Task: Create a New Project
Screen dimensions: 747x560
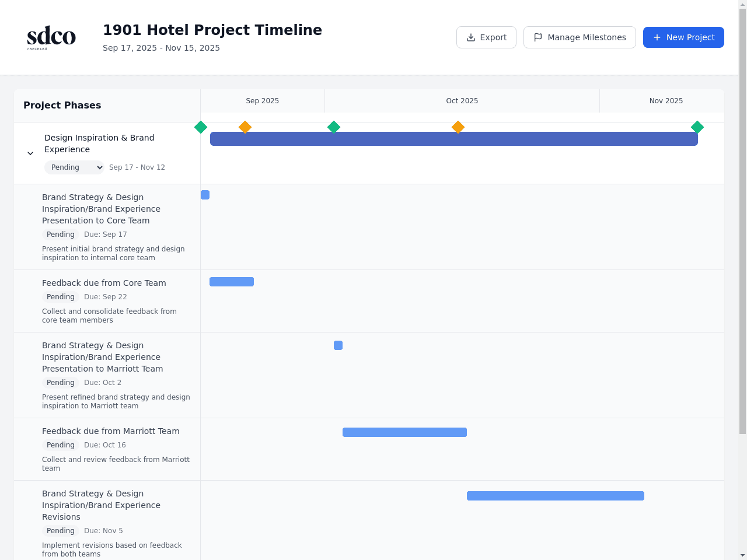Action: [683, 37]
